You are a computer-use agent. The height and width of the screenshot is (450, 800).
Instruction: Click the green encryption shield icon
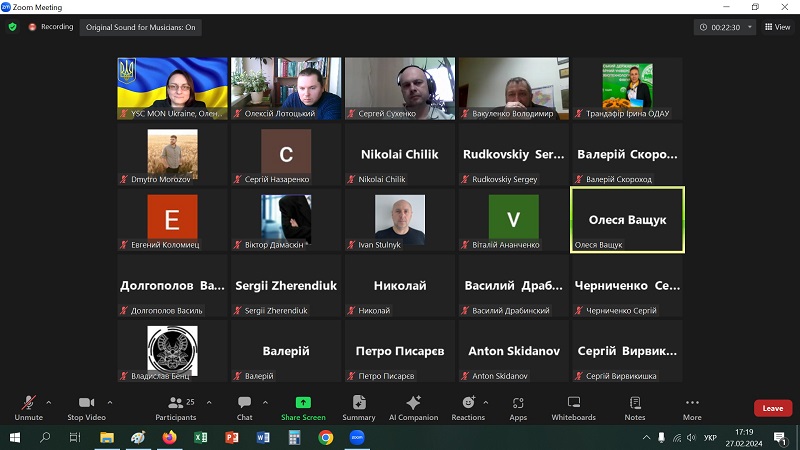click(13, 27)
